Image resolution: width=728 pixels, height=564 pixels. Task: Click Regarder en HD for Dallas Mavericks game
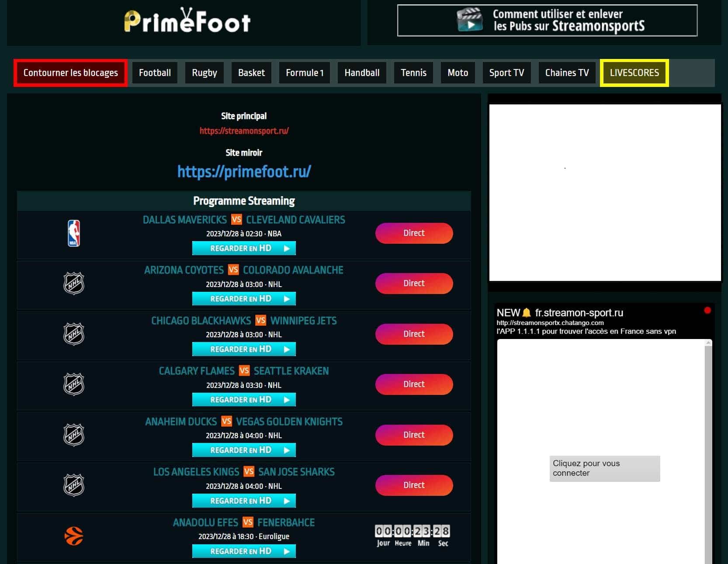(x=244, y=248)
